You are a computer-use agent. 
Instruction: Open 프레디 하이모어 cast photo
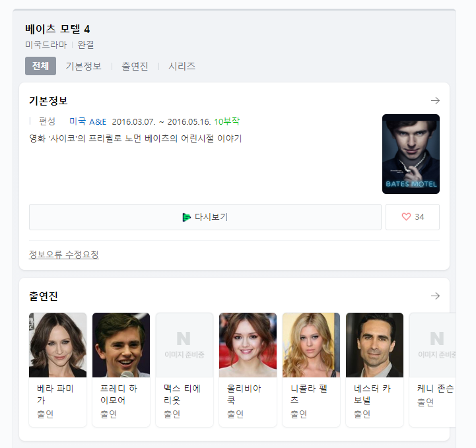(x=121, y=345)
